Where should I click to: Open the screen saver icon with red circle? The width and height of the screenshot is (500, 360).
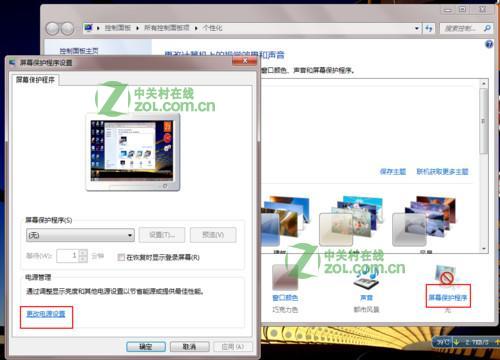pyautogui.click(x=446, y=274)
